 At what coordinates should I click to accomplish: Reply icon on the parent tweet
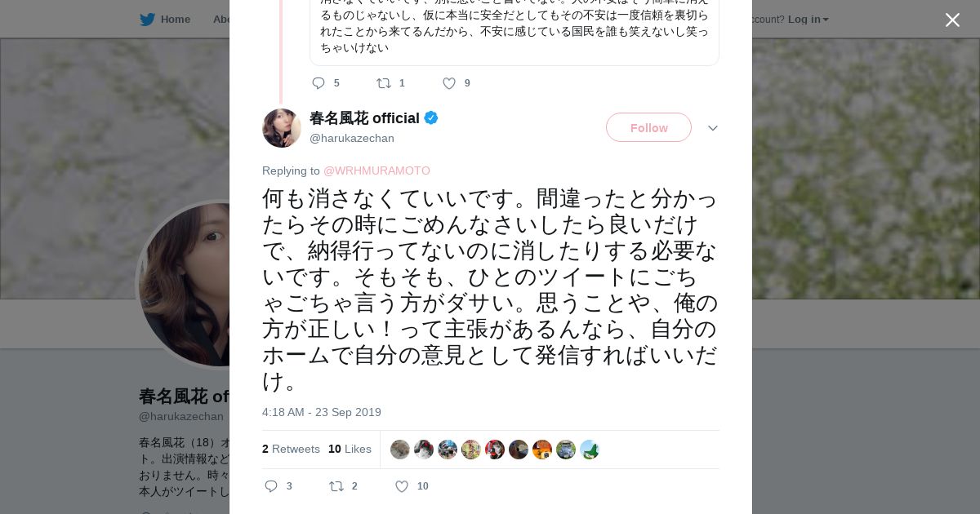pyautogui.click(x=318, y=83)
